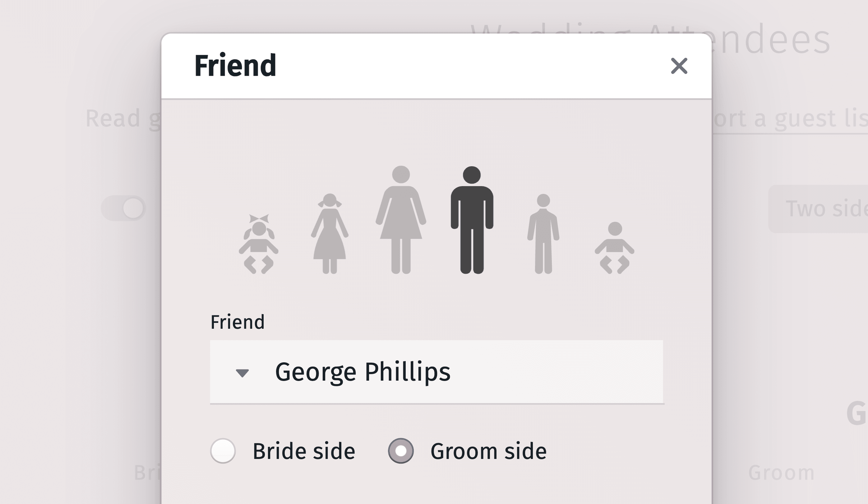
Task: Click the Friend dialog title
Action: pyautogui.click(x=235, y=66)
